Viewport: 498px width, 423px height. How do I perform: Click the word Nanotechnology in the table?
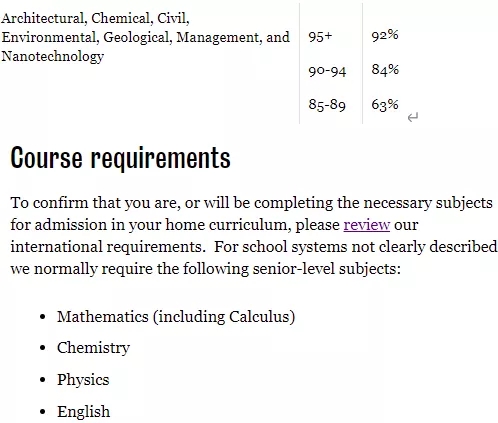coord(53,56)
